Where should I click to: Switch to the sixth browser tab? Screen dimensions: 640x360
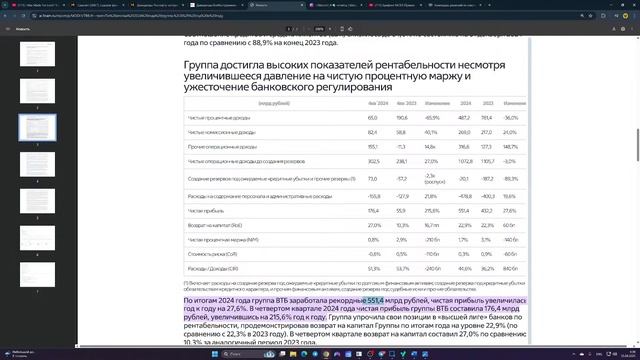[x=336, y=5]
